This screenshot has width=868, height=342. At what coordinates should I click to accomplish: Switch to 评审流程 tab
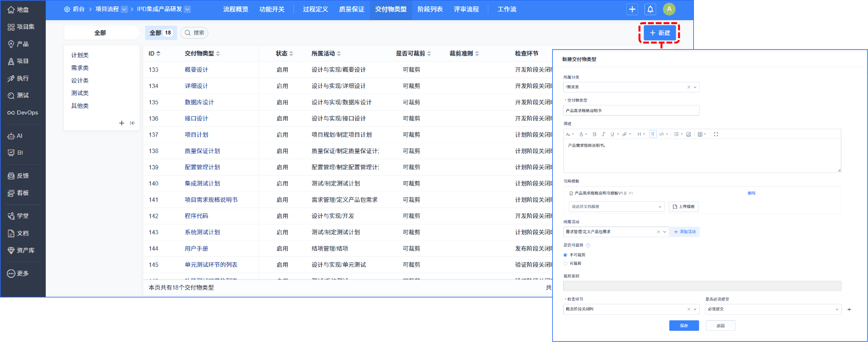point(466,10)
